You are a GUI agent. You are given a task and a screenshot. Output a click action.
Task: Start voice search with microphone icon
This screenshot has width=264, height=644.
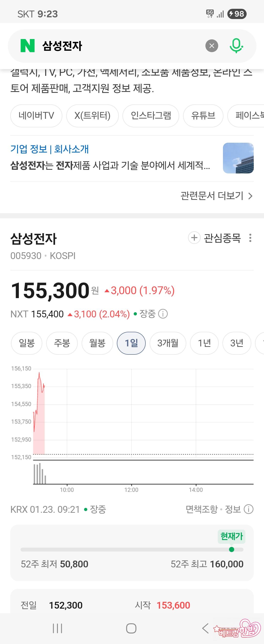(x=236, y=46)
